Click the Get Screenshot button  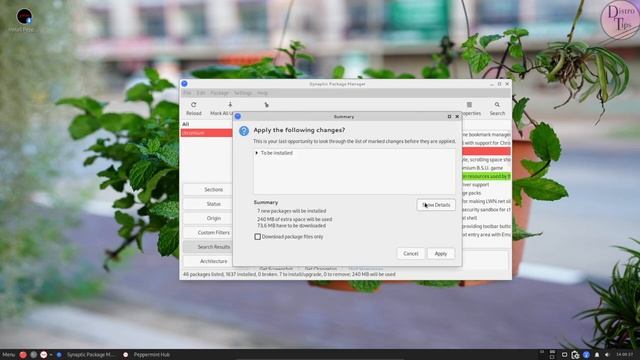276,268
